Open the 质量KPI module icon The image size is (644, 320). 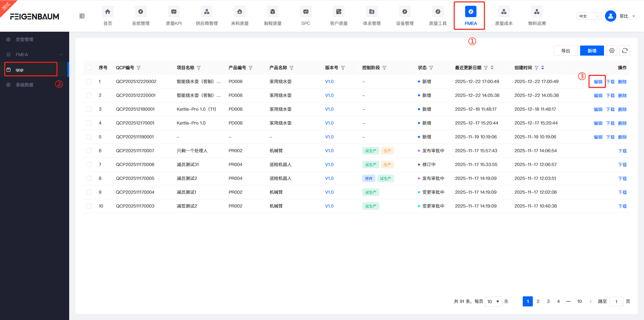point(174,12)
